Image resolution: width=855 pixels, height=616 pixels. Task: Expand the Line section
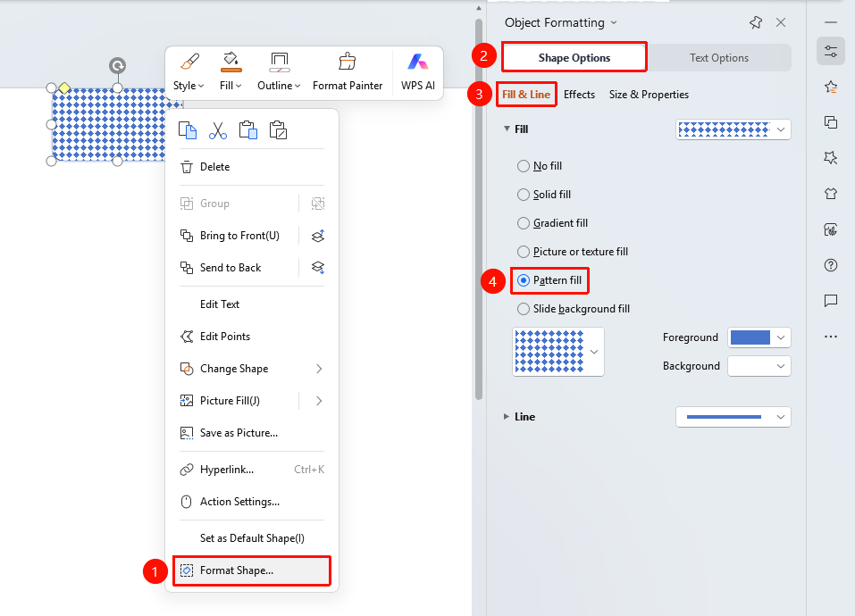(x=507, y=417)
